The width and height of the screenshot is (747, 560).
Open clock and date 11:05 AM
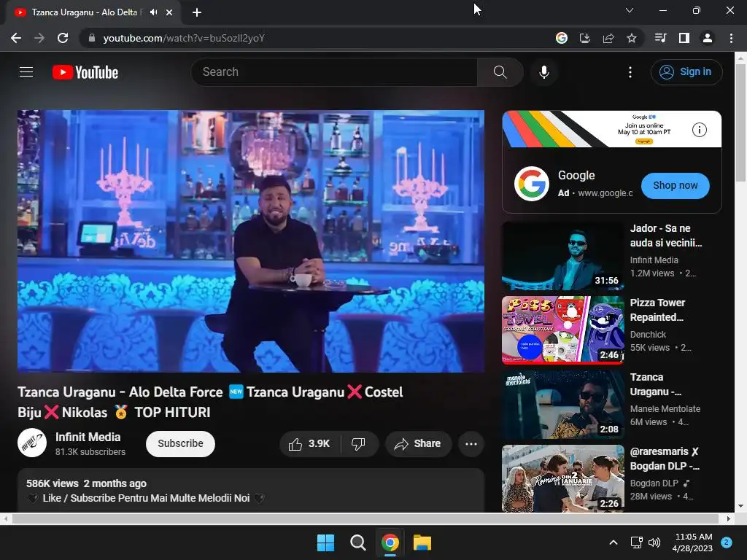tap(693, 542)
